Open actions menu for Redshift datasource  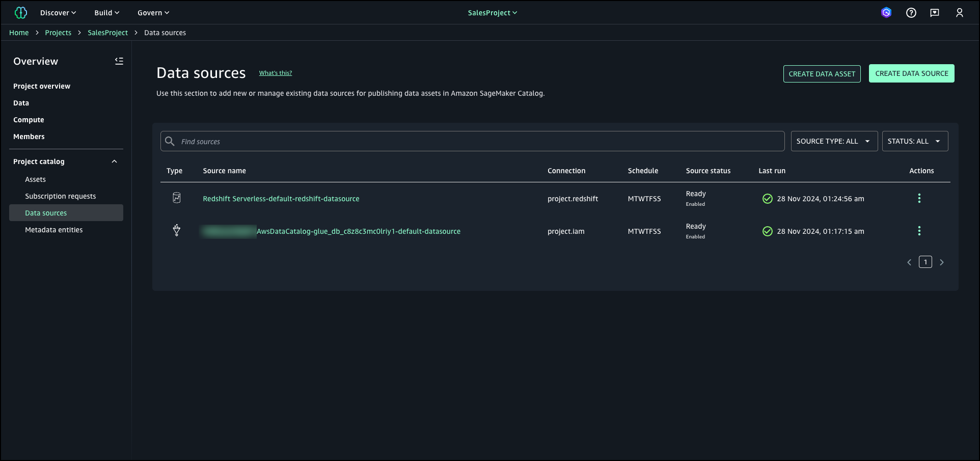919,198
